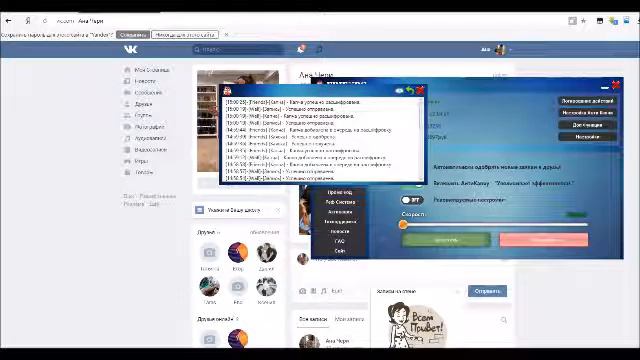This screenshot has height=360, width=640.
Task: Click the video attach icon in post composer
Action: tap(313, 291)
